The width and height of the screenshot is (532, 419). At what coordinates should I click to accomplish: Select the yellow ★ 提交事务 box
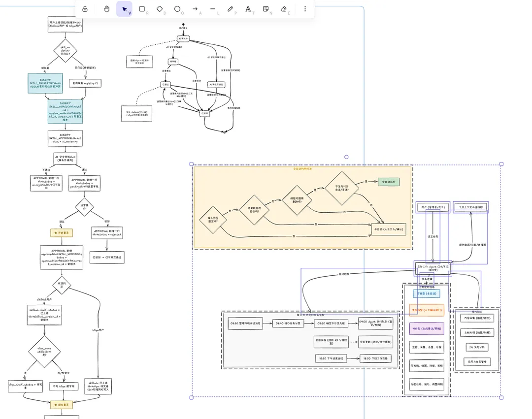[x=62, y=405]
